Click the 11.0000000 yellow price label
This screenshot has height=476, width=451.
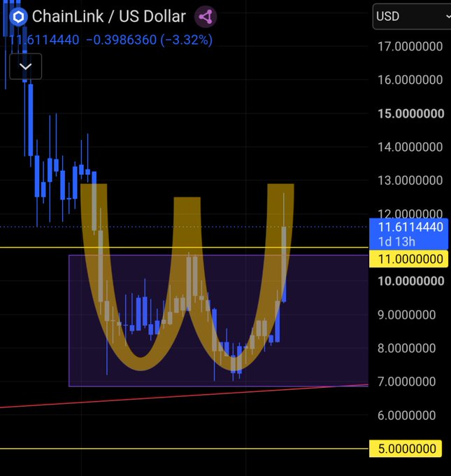[x=408, y=259]
